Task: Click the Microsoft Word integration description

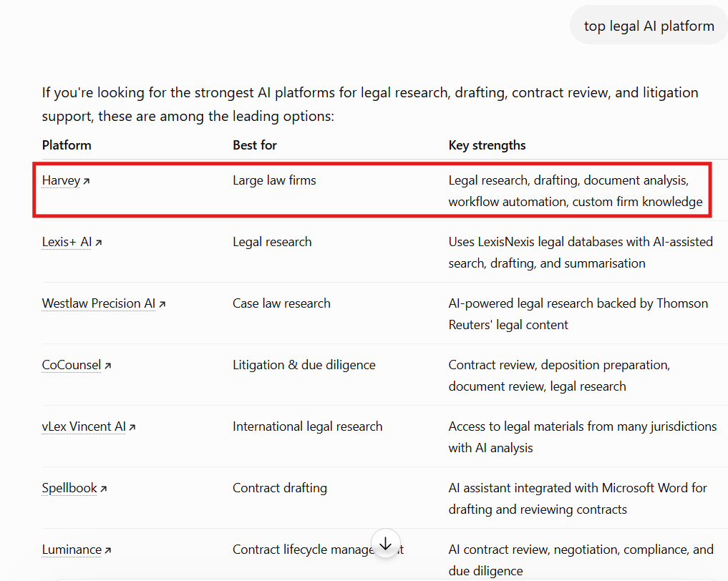Action: (x=578, y=499)
